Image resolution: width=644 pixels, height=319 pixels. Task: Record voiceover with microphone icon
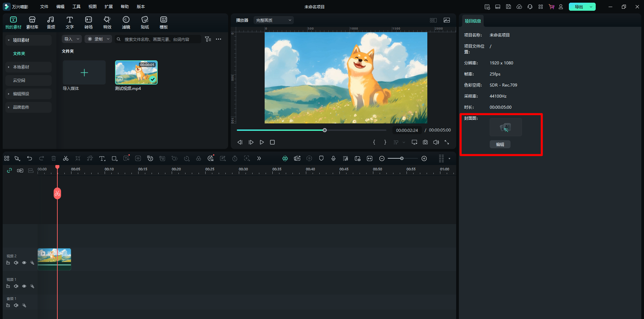click(x=333, y=158)
